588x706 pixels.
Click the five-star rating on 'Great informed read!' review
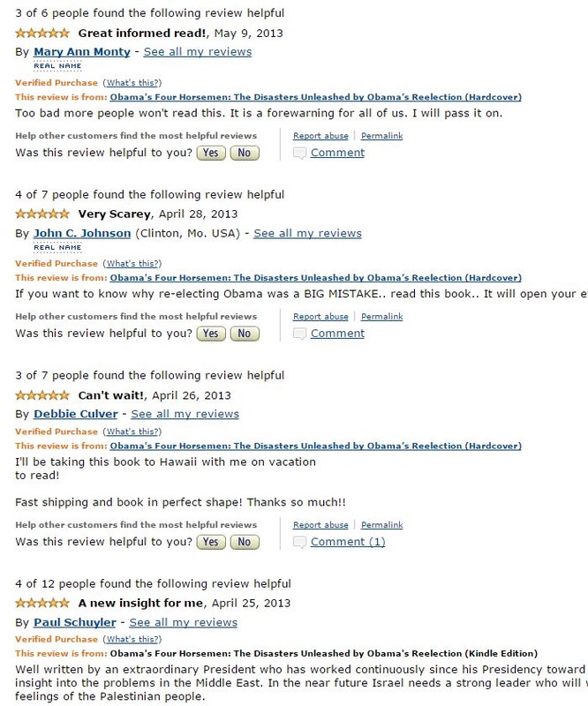click(x=41, y=32)
